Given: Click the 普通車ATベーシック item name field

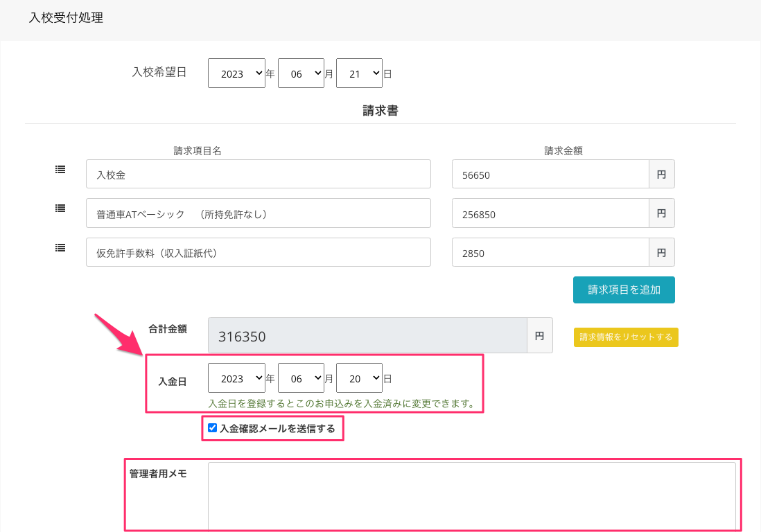Looking at the screenshot, I should 258,213.
